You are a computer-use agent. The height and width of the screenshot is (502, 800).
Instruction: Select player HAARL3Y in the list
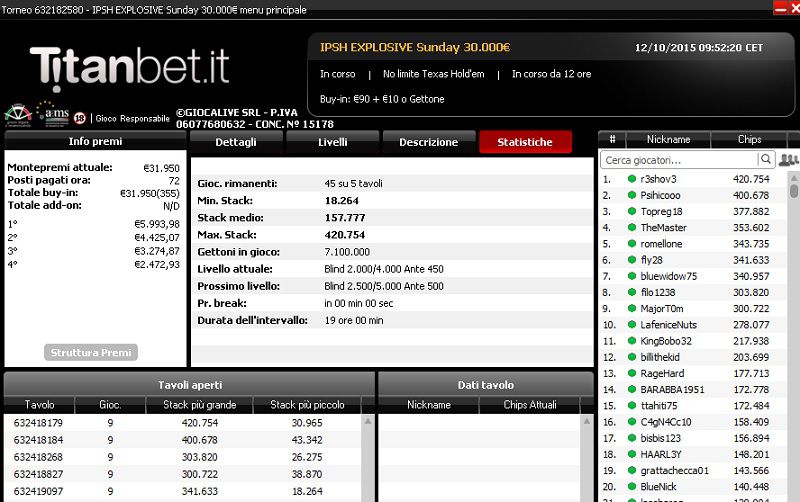pyautogui.click(x=693, y=455)
